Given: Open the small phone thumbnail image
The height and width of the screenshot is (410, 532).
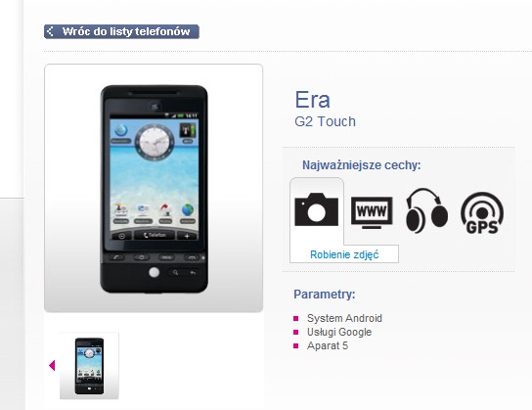Looking at the screenshot, I should pyautogui.click(x=89, y=366).
